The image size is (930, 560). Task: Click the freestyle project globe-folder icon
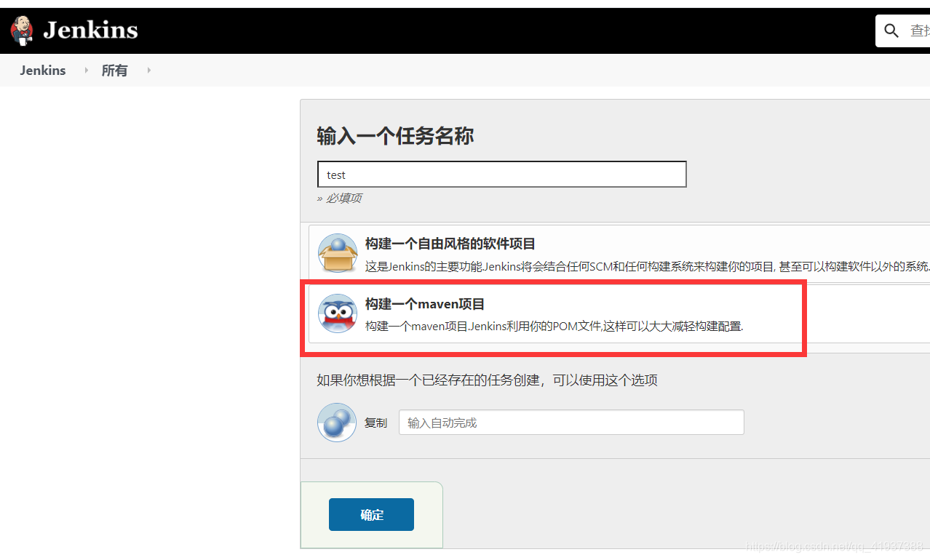(x=337, y=252)
